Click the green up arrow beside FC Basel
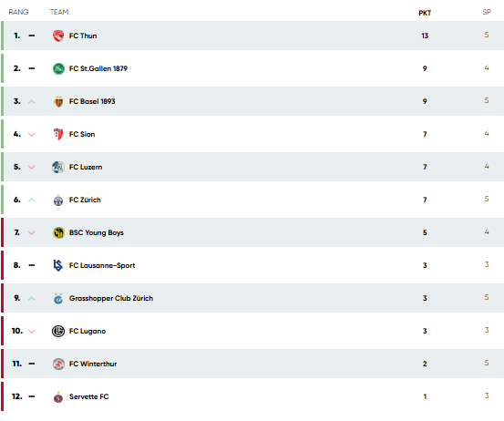 point(32,102)
